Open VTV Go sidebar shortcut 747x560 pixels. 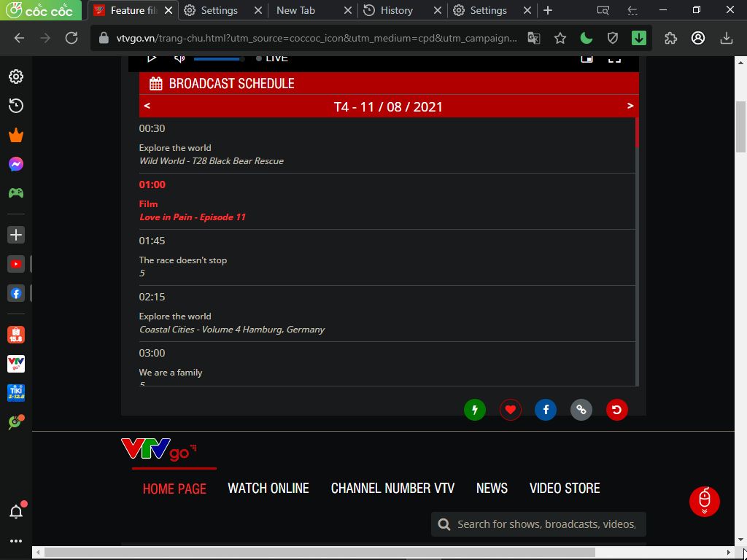click(x=16, y=364)
